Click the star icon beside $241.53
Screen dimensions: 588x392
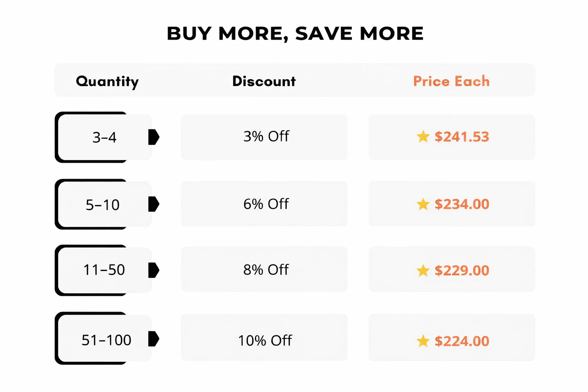(423, 137)
